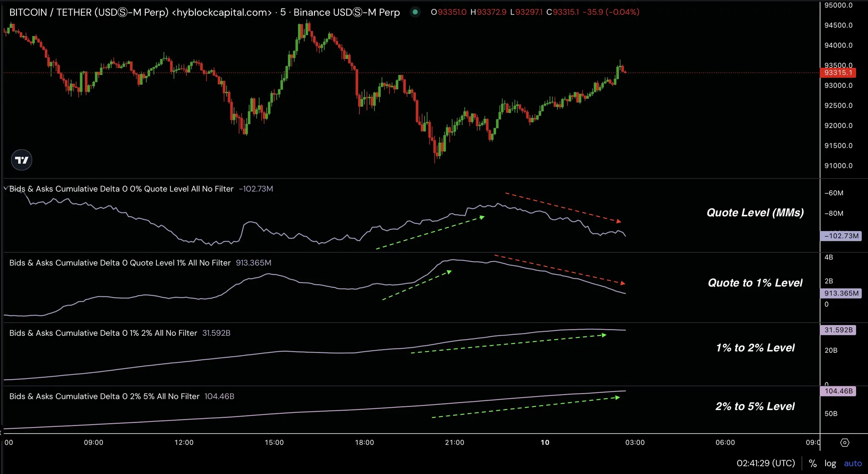Open chart settings hexagon gear icon
Image resolution: width=868 pixels, height=474 pixels.
[844, 443]
